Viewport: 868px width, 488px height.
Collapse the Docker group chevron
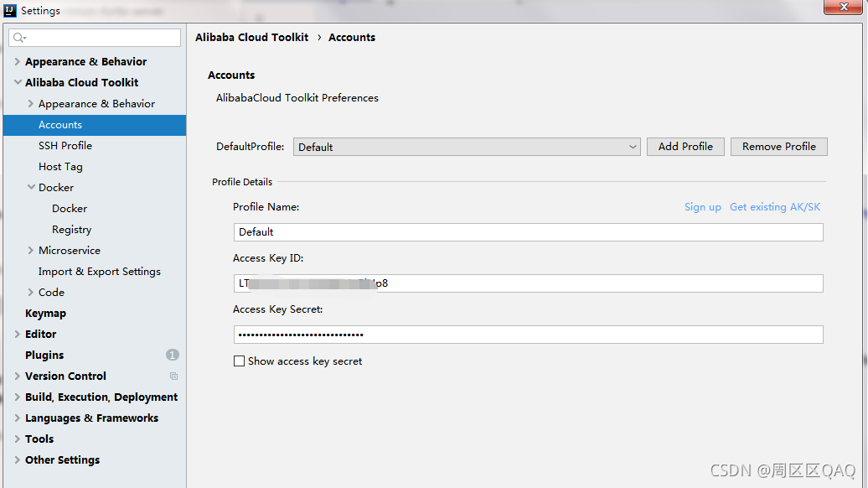point(31,187)
